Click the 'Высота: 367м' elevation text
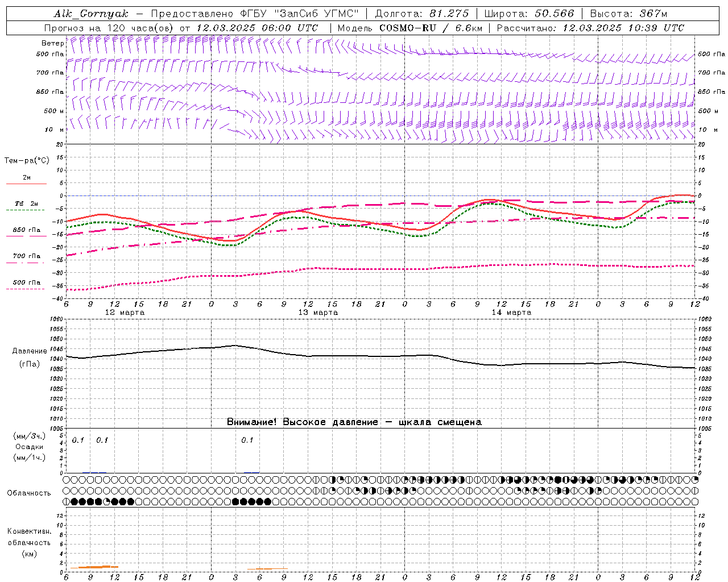 tap(628, 14)
